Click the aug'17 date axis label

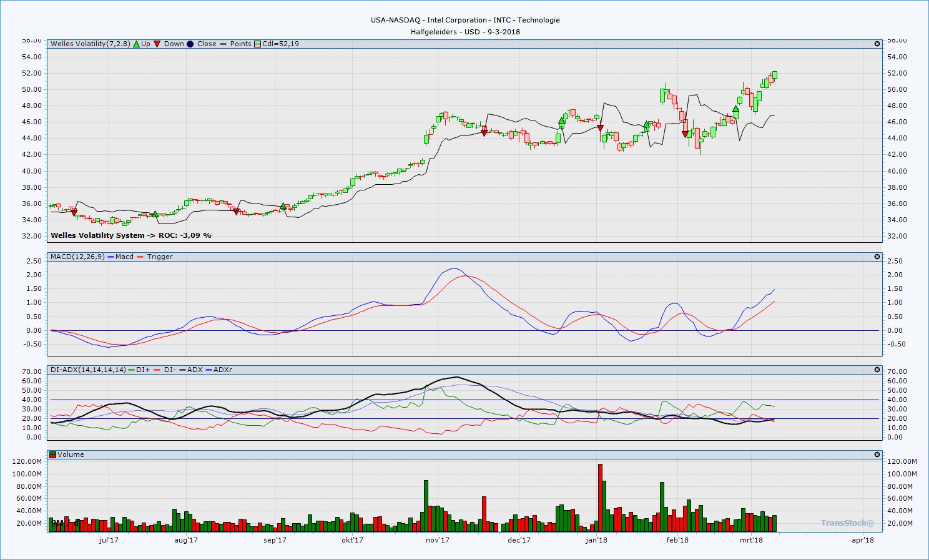[186, 540]
